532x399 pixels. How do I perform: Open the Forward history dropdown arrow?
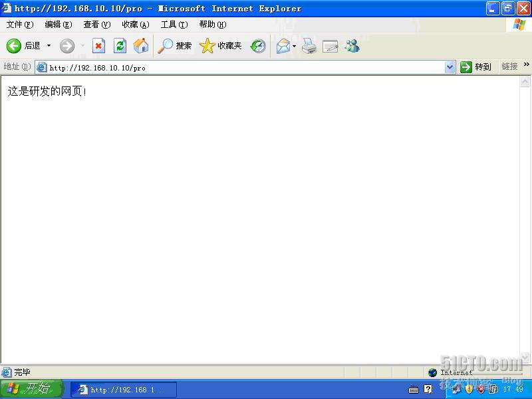tap(82, 45)
